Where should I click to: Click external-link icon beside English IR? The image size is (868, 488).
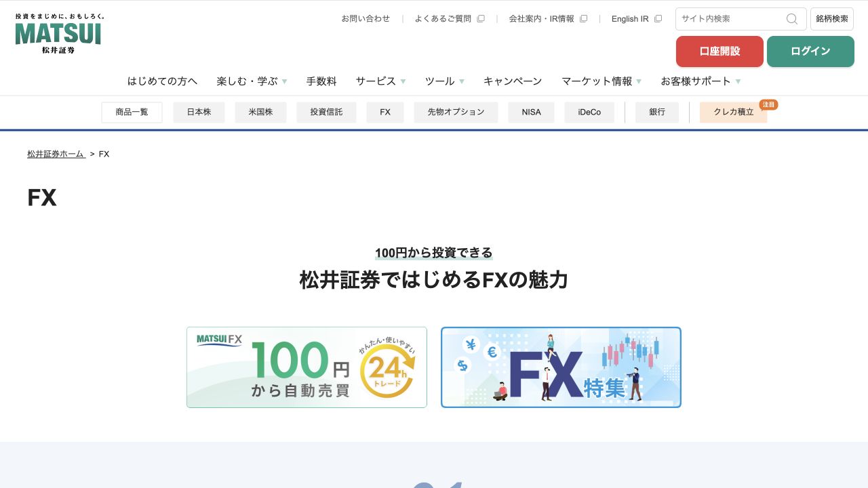click(658, 19)
